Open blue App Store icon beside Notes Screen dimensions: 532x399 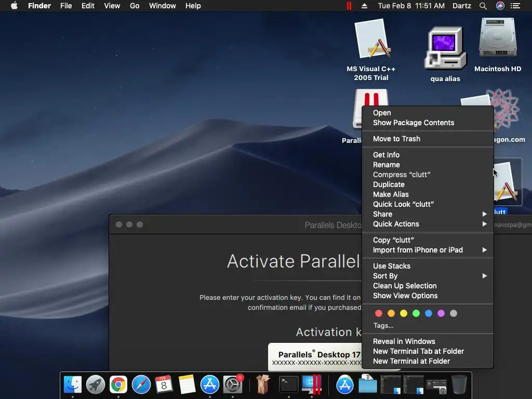tap(210, 384)
